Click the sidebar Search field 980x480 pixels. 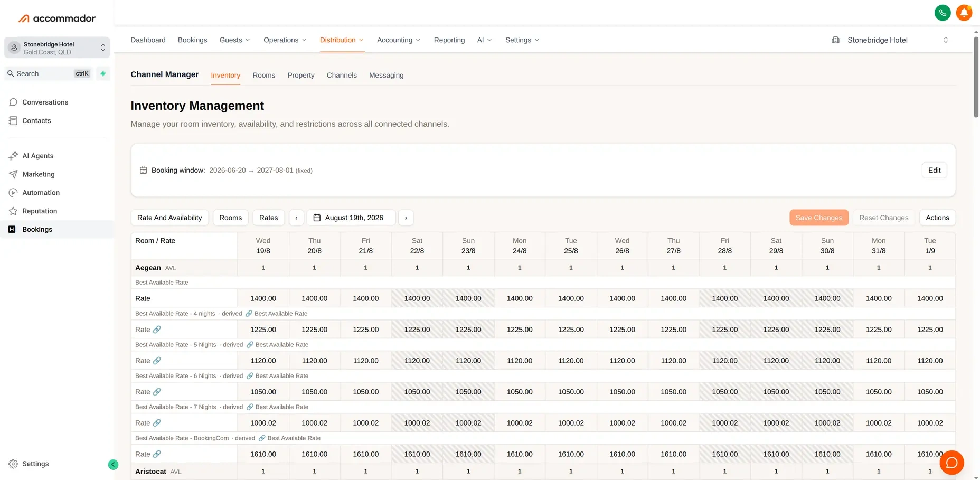point(49,73)
